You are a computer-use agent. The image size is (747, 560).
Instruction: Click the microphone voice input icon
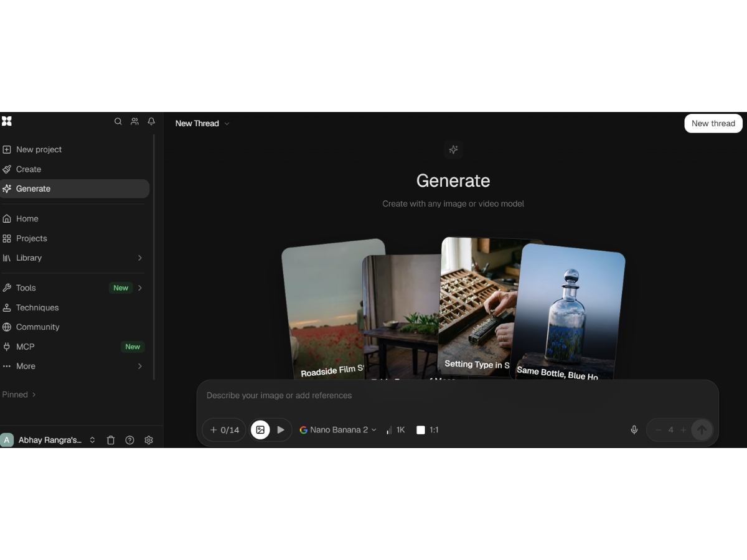pos(634,430)
